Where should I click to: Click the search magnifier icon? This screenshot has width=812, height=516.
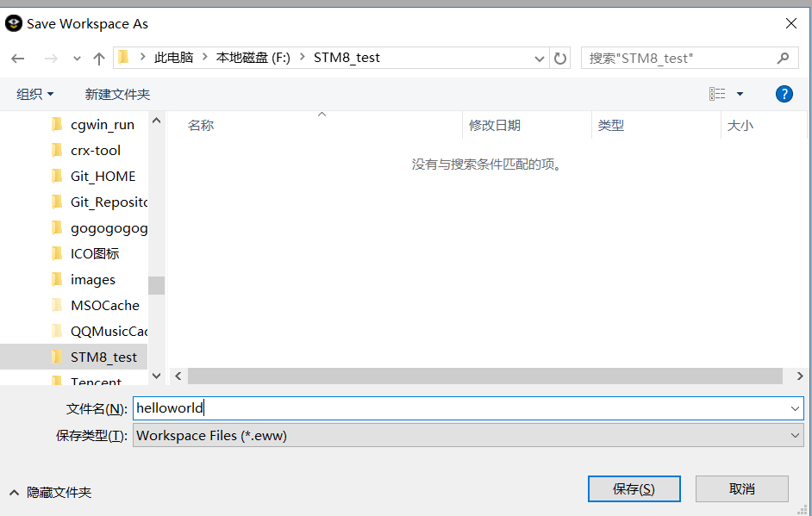coord(783,57)
